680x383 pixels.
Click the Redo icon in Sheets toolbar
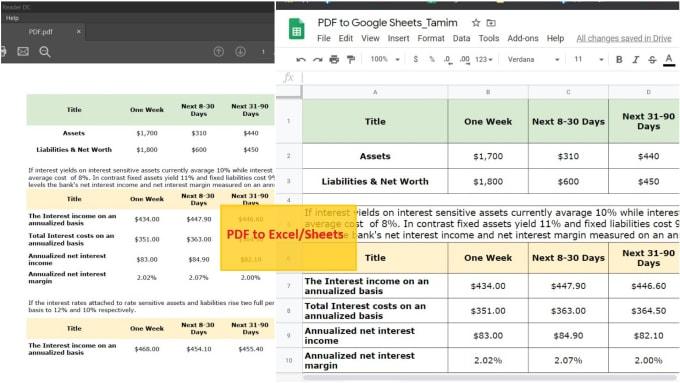click(x=317, y=60)
